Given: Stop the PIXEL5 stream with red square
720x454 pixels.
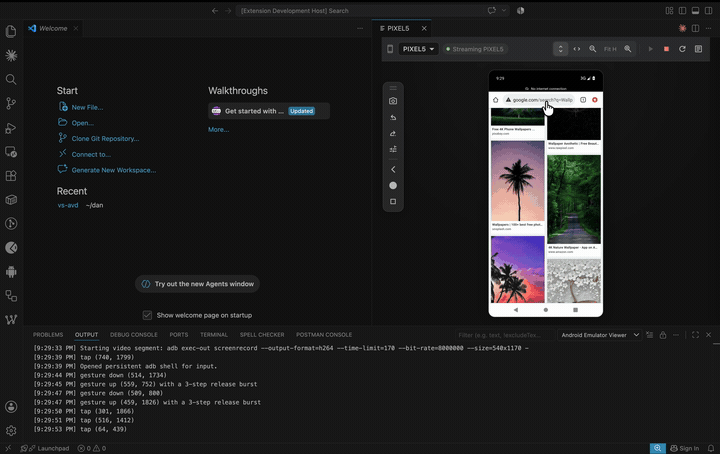Looking at the screenshot, I should (x=666, y=49).
